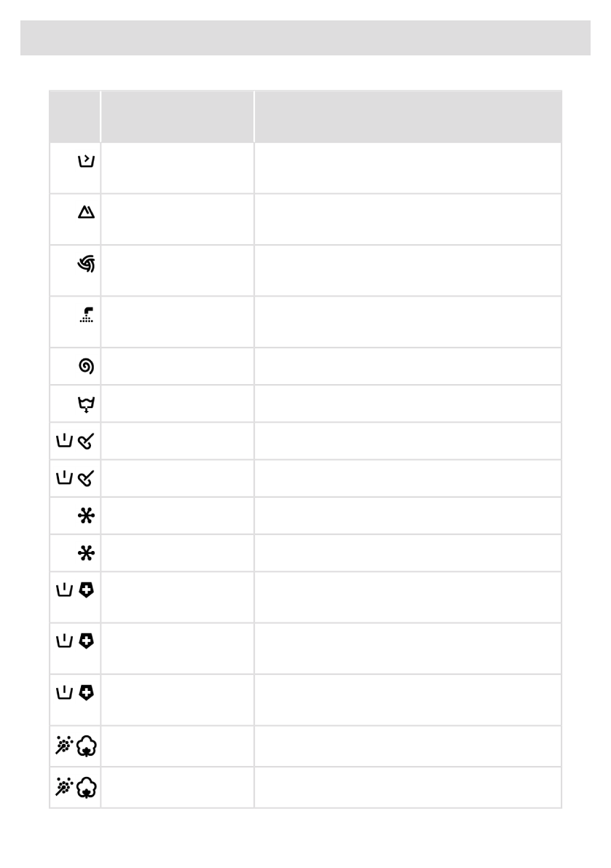This screenshot has height=868, width=611.
Task: Select the last cotton flower icon
Action: 87,787
